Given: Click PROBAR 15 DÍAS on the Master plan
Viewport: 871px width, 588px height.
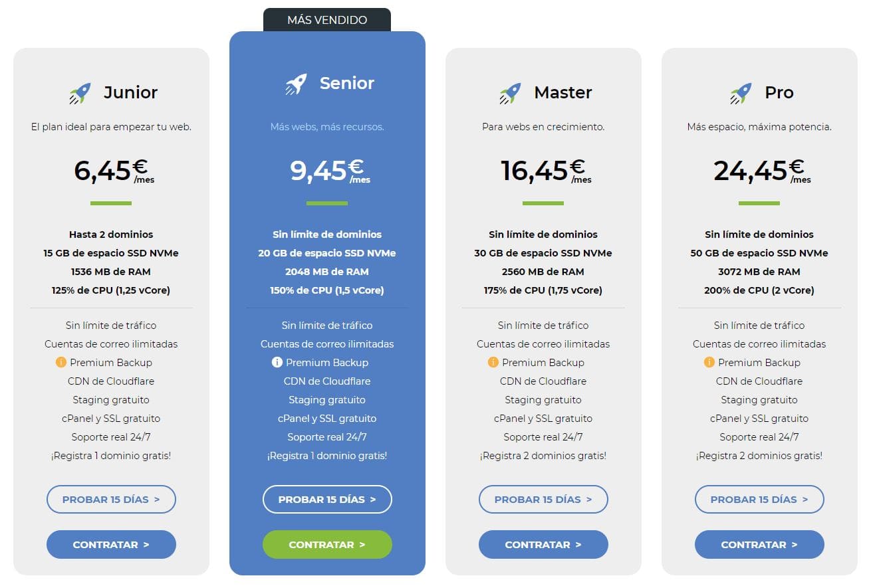Looking at the screenshot, I should coord(543,499).
